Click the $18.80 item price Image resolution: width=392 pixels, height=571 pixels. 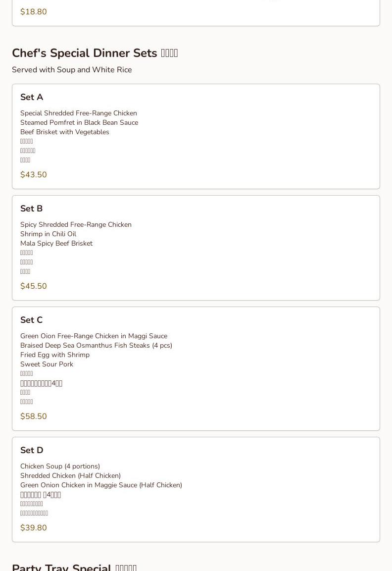34,12
